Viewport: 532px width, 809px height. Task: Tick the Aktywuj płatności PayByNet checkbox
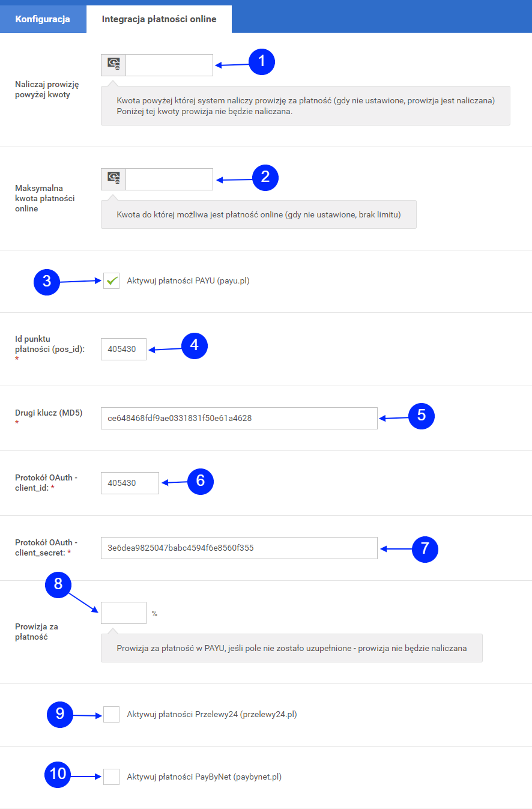[111, 777]
